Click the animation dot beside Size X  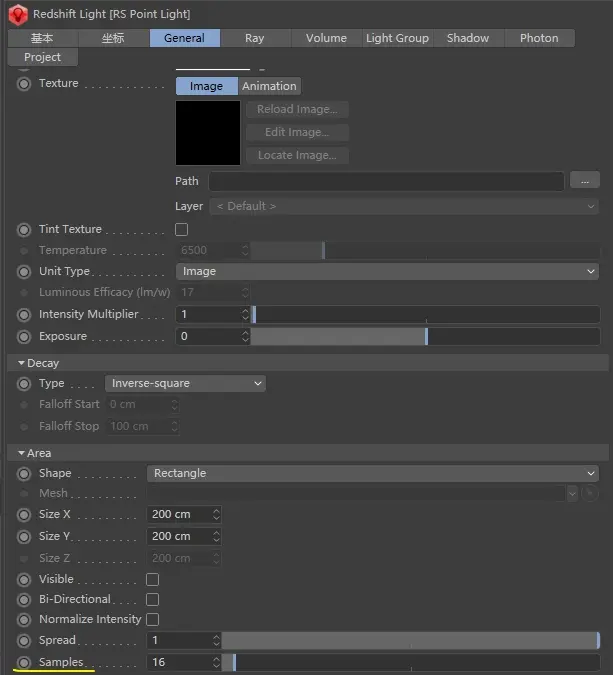[x=24, y=514]
